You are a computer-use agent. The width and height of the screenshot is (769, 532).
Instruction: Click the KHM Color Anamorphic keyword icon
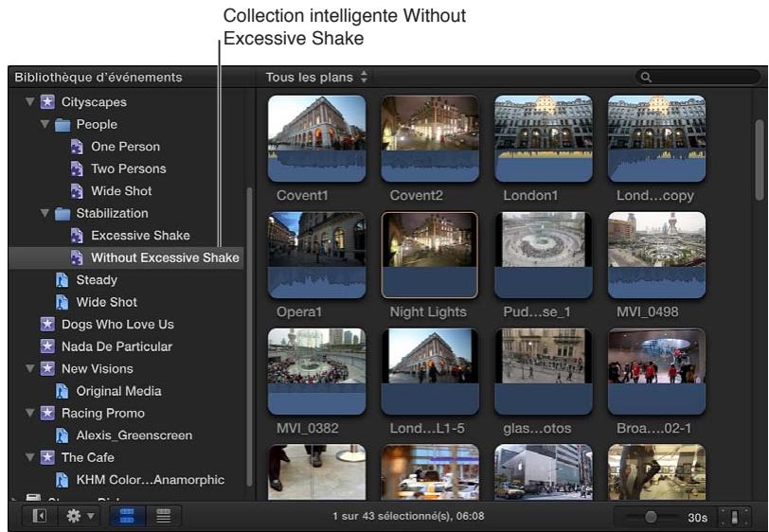pos(62,480)
